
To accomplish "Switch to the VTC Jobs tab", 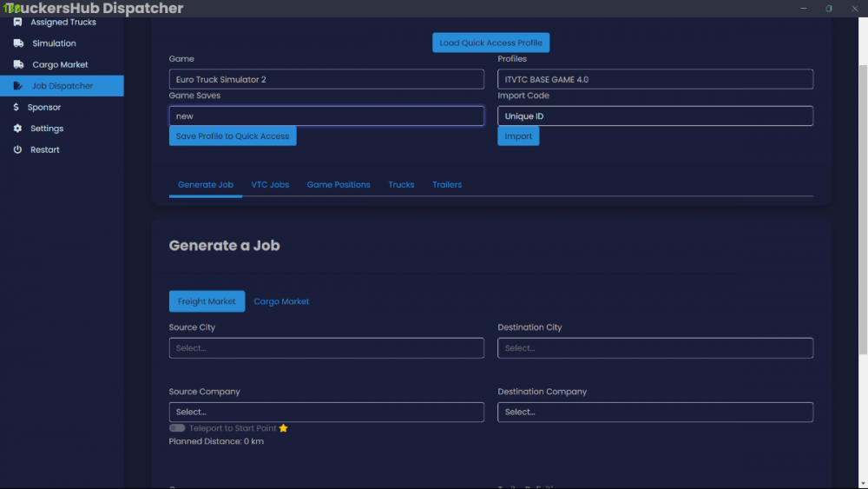I will 270,185.
